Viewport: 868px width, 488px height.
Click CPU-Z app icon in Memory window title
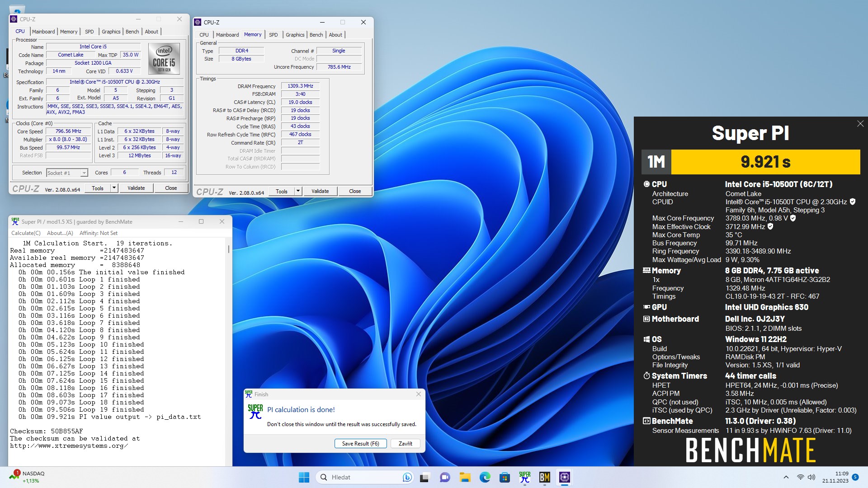coord(198,22)
